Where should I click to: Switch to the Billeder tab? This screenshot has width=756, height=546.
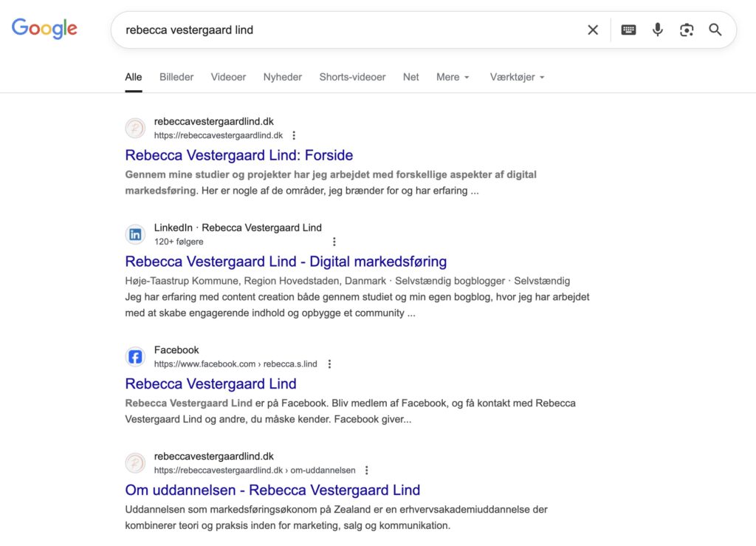pos(176,77)
